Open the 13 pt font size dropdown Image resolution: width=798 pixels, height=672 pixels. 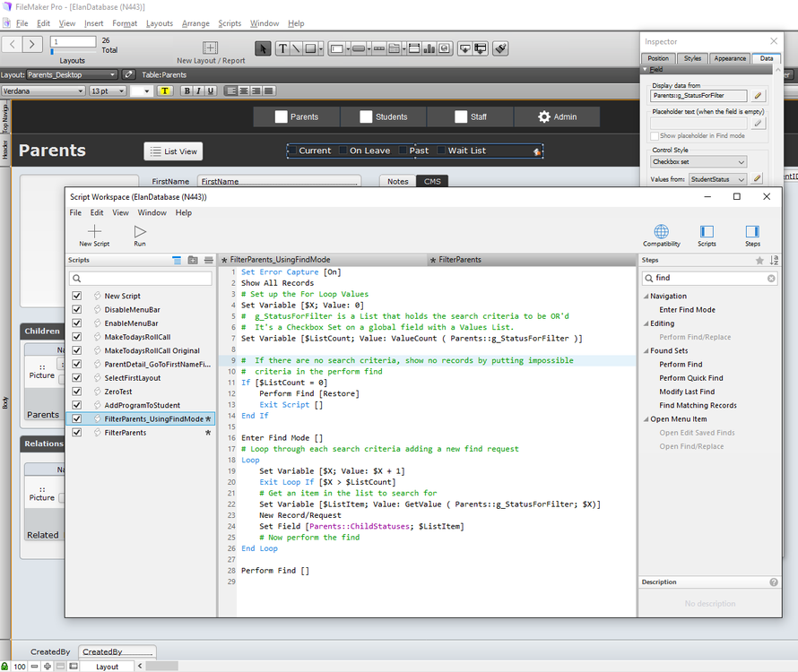click(x=108, y=91)
